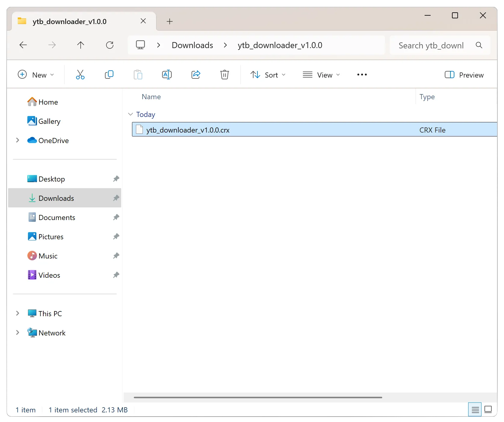Click chevron after PC icon in address bar
This screenshot has height=422, width=504.
tap(158, 45)
